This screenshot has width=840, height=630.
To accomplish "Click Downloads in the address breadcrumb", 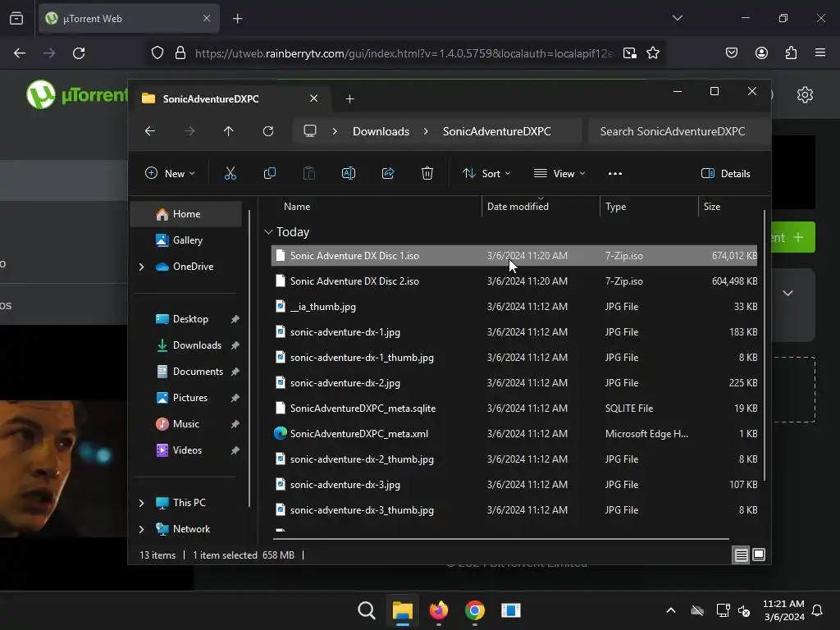I will point(381,131).
